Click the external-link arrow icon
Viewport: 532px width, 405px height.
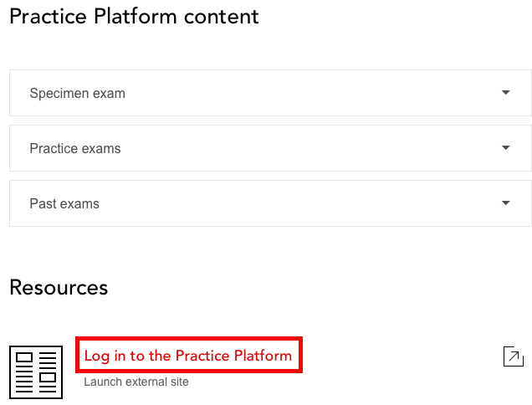point(513,356)
